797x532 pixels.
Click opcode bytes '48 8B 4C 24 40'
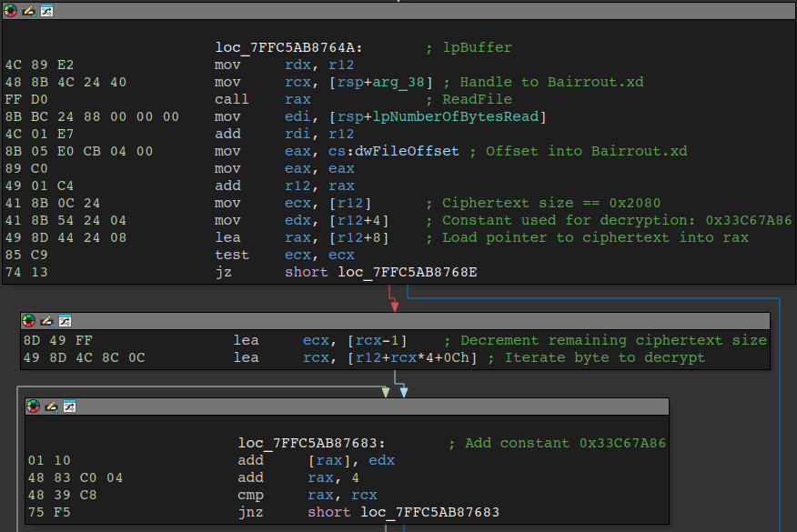(x=66, y=83)
